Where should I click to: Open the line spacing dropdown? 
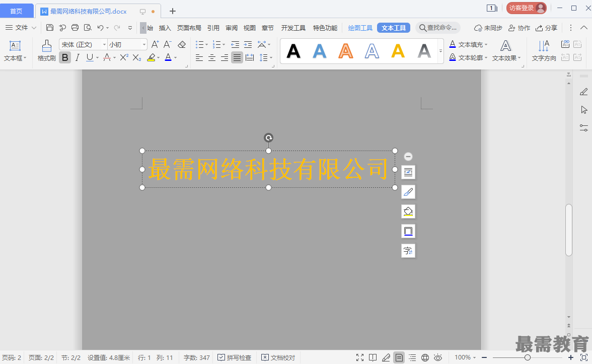click(271, 57)
